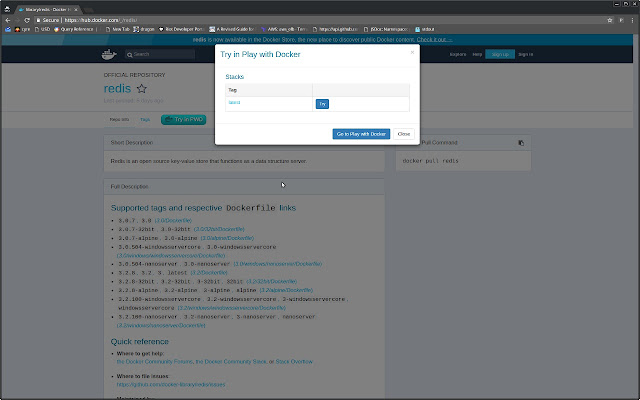Open the A Revised Guide bookmark
The image size is (640, 400).
coord(232,29)
